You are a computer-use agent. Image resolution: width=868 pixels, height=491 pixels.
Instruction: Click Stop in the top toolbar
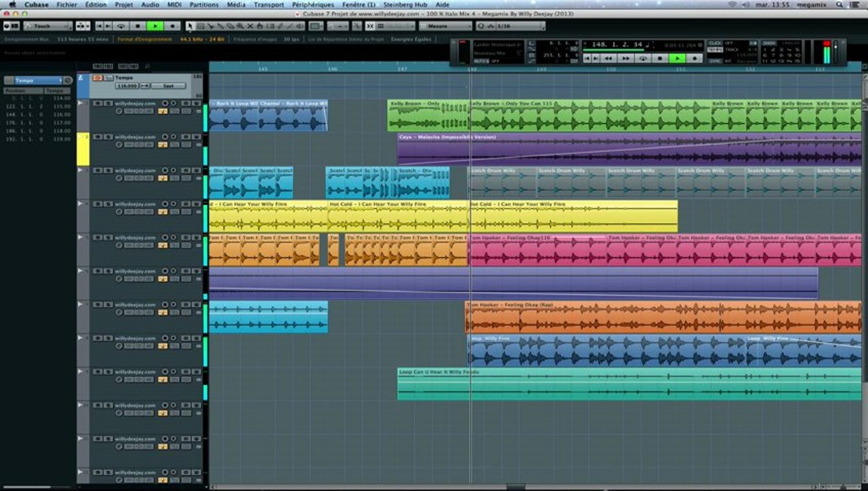138,26
